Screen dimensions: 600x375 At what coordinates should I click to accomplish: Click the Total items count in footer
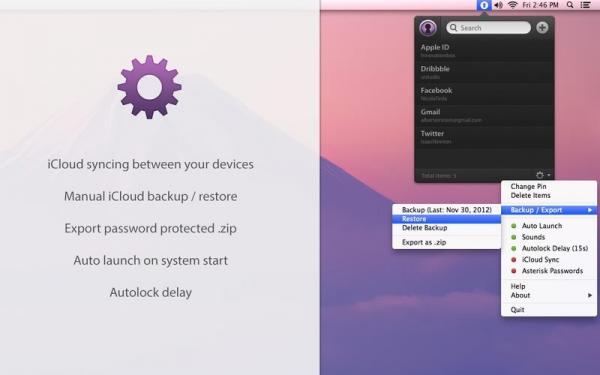coord(439,176)
